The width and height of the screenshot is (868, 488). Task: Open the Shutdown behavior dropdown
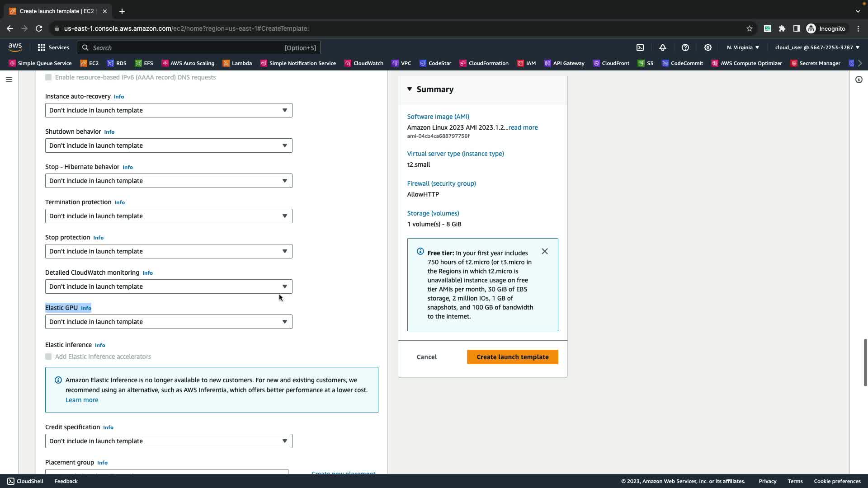click(168, 145)
